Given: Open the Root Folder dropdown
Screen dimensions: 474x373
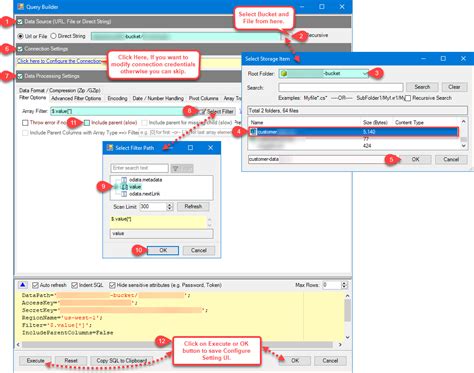Looking at the screenshot, I should tap(365, 73).
